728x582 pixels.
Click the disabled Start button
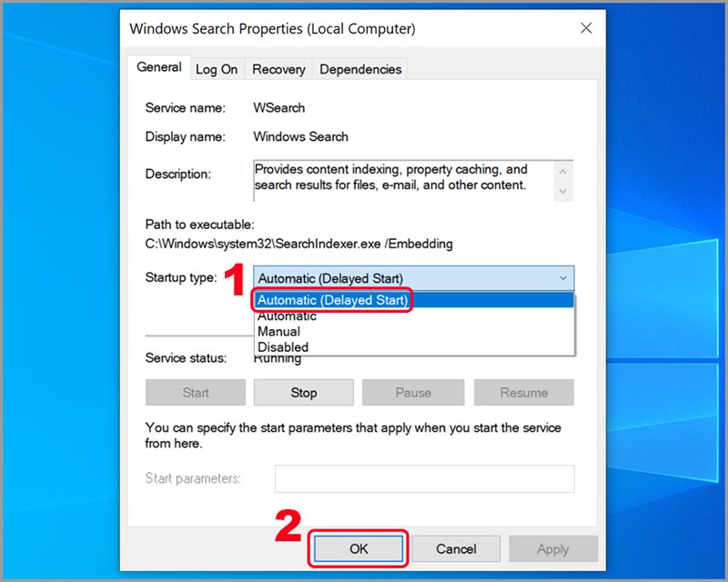pos(195,392)
